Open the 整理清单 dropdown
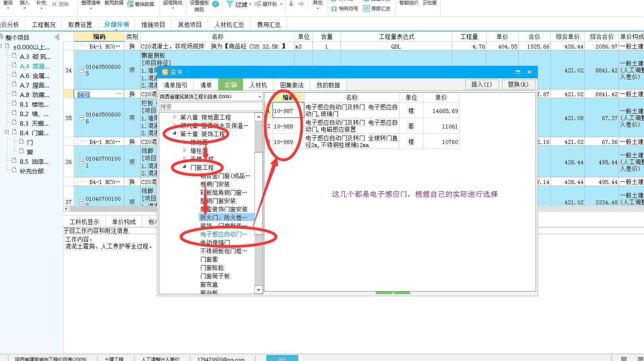The height and width of the screenshot is (361, 644). coord(91,8)
